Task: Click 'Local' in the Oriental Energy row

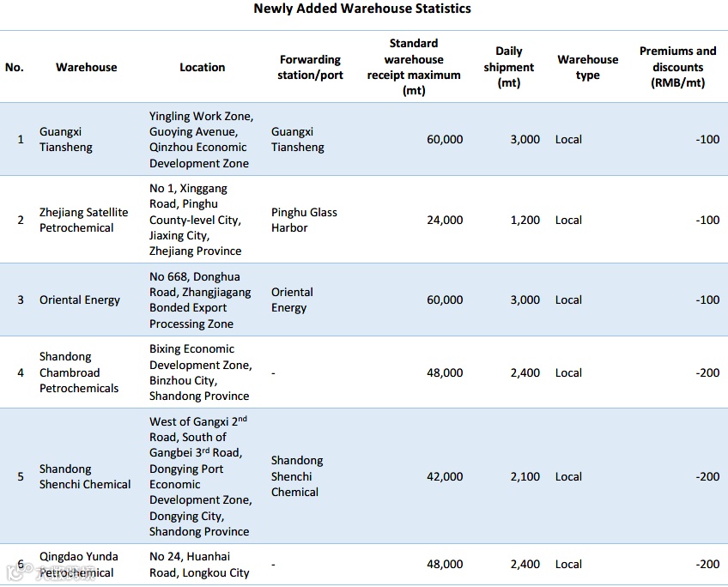Action: pyautogui.click(x=568, y=300)
